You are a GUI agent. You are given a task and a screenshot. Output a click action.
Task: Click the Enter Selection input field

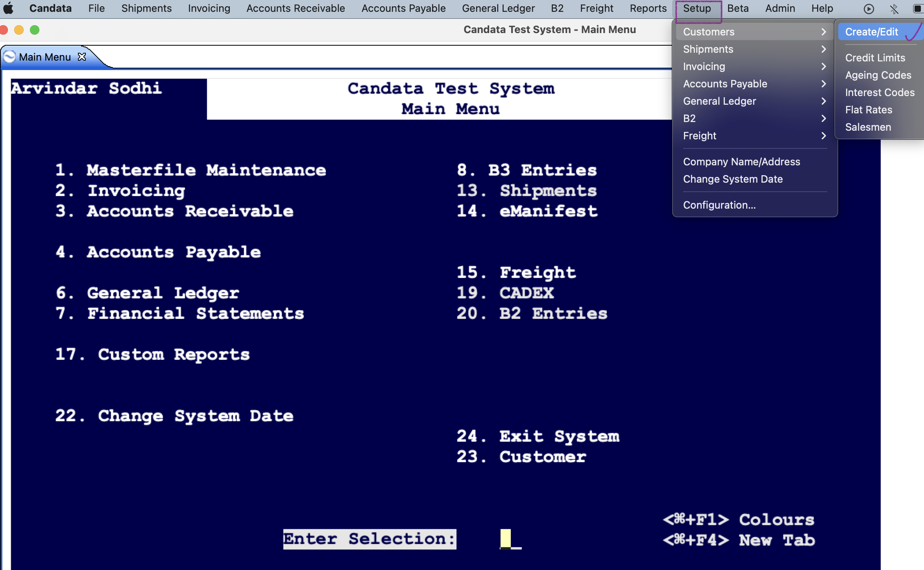coord(510,539)
